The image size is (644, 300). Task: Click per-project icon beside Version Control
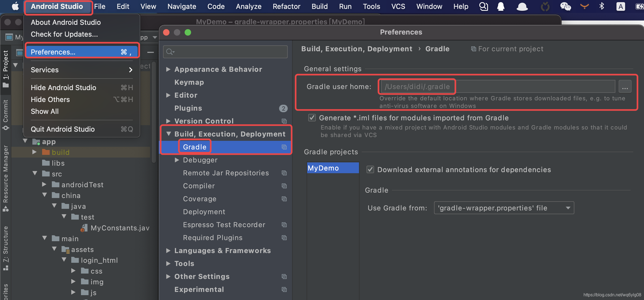tap(284, 121)
